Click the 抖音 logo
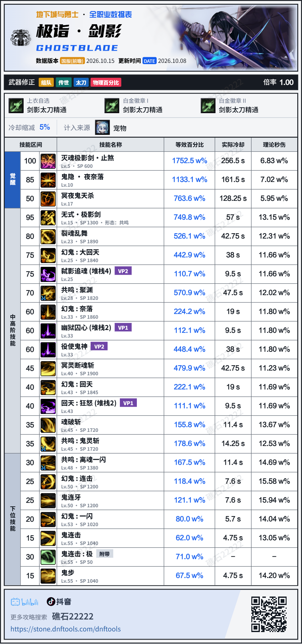302x644 pixels. [x=59, y=602]
